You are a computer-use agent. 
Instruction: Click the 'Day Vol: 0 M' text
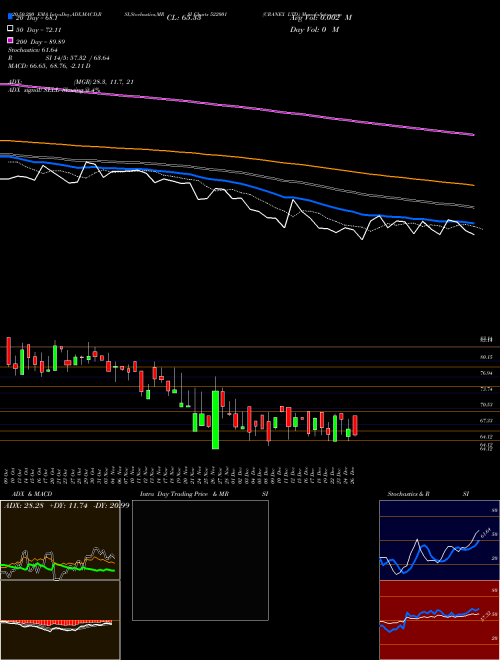coord(314,29)
